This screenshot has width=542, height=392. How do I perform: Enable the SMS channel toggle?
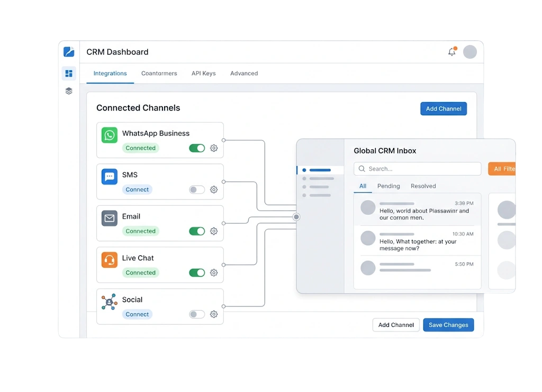[197, 189]
